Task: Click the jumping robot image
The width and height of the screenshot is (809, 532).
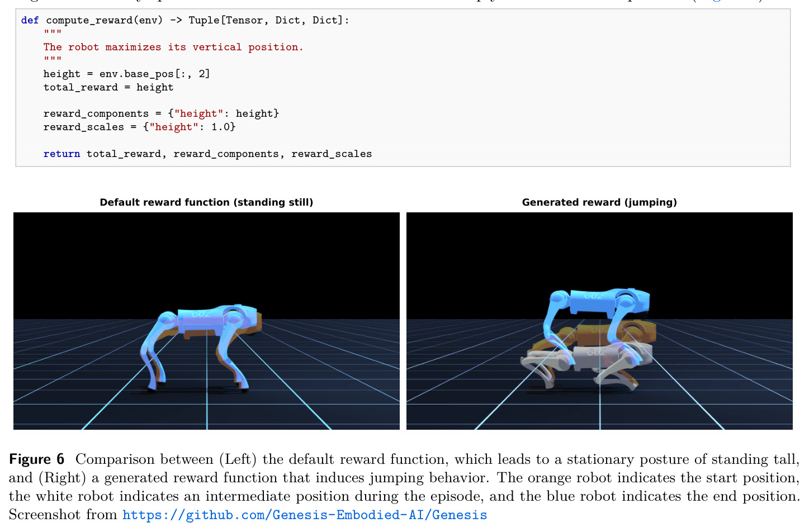Action: coord(599,321)
